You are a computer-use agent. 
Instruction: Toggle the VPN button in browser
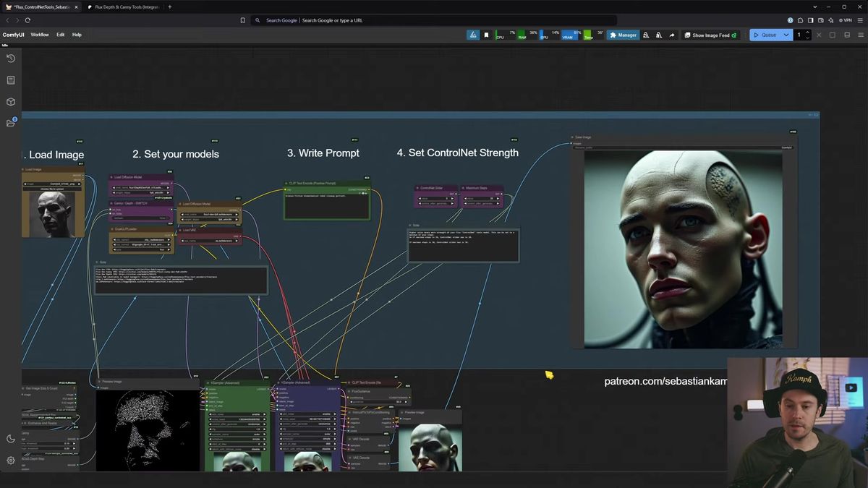click(844, 20)
